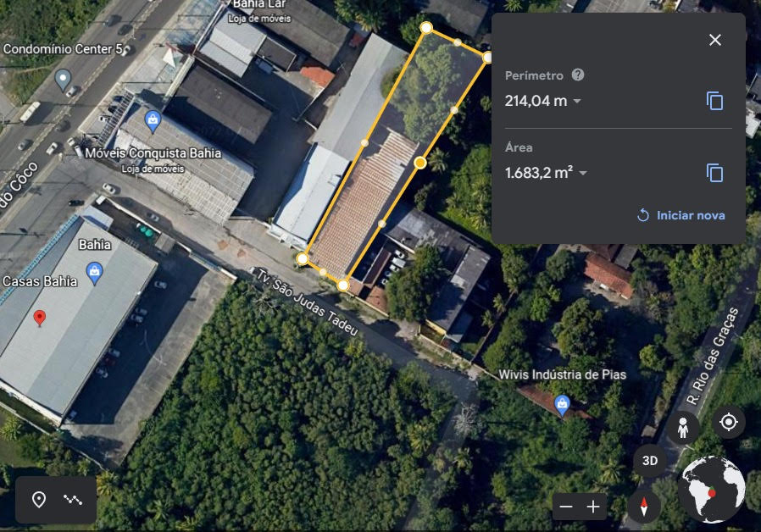Close the measurement panel

click(x=715, y=40)
